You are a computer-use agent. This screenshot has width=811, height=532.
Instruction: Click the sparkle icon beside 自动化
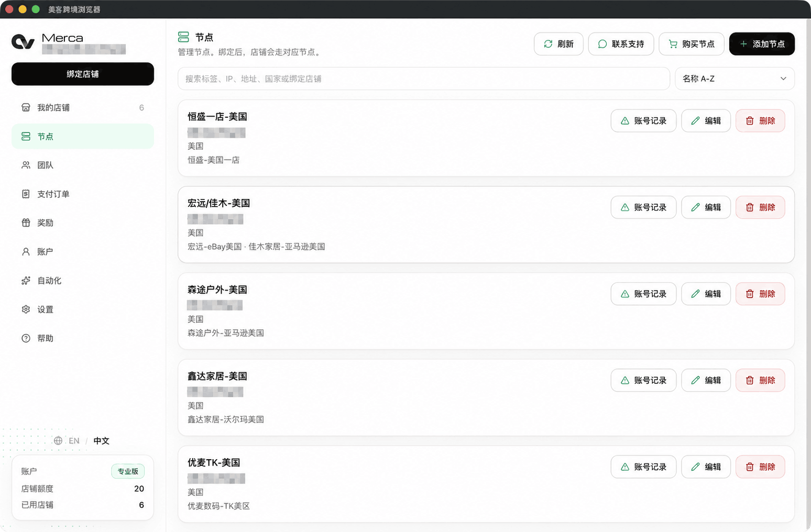26,281
